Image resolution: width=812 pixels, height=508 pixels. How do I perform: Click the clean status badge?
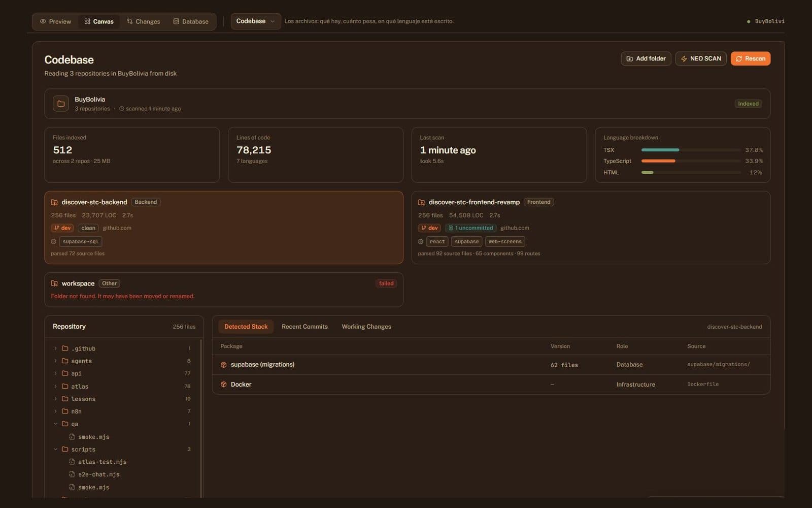click(88, 228)
